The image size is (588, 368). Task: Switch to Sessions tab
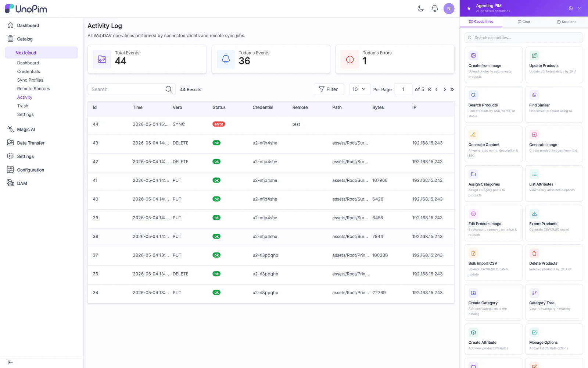tap(566, 22)
